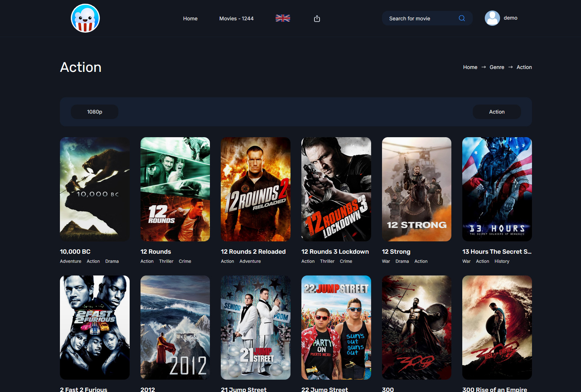581x392 pixels.
Task: Click Home link in the breadcrumb
Action: pos(470,67)
